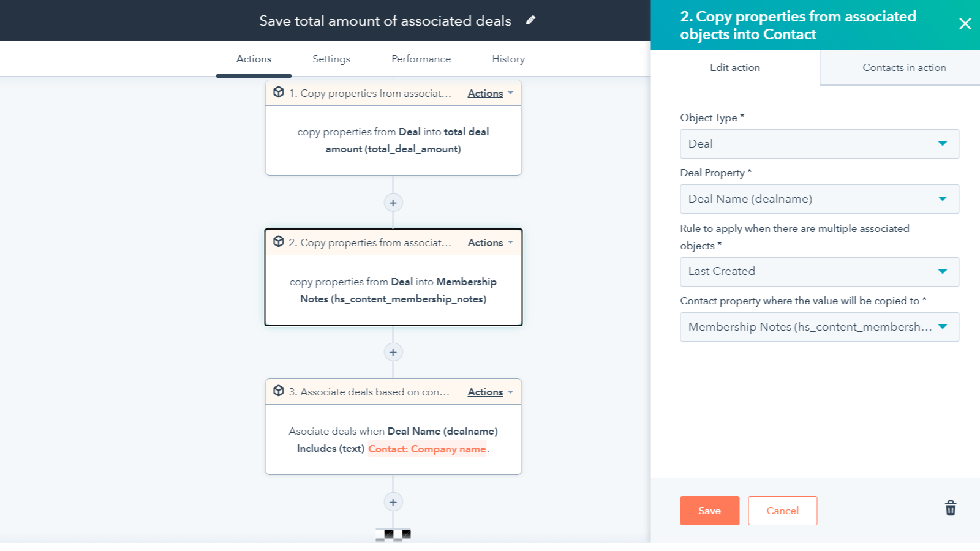Screen dimensions: 980x551
Task: Save the action changes
Action: click(x=709, y=511)
